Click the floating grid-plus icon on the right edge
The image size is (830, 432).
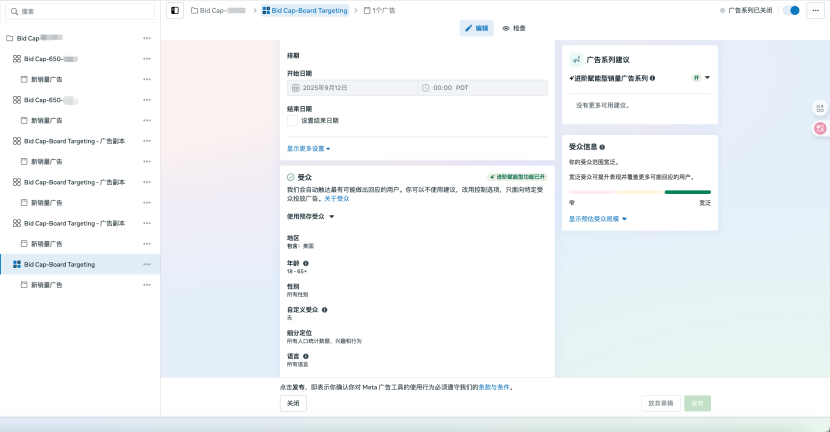(820, 109)
